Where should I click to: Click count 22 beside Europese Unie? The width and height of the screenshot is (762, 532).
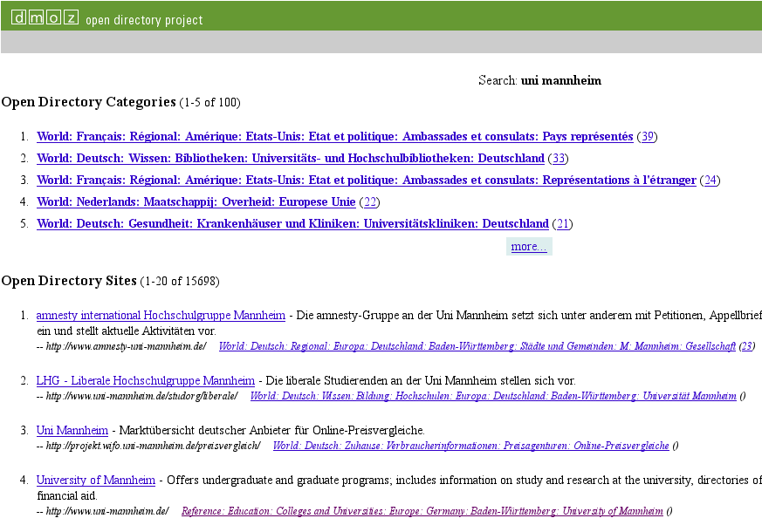[370, 202]
